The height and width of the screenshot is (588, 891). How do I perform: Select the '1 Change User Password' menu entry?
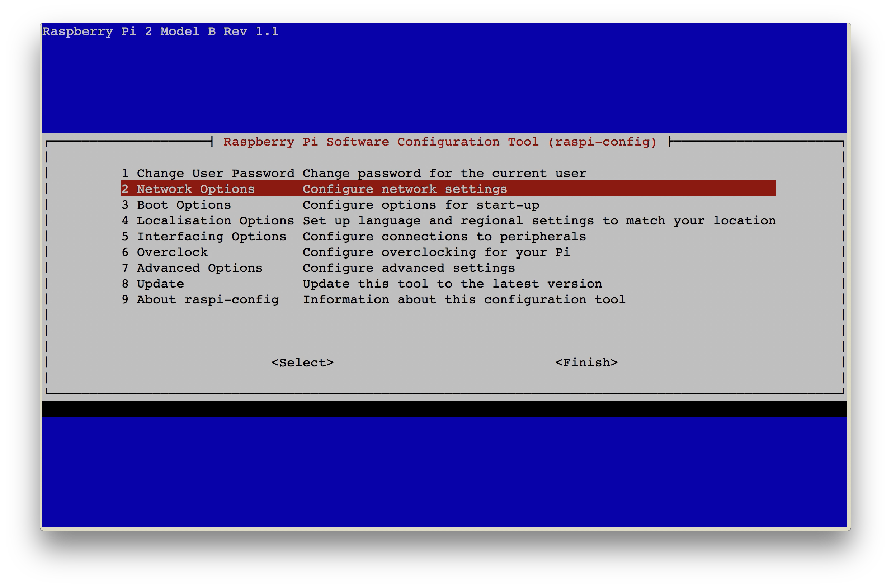[x=448, y=174]
